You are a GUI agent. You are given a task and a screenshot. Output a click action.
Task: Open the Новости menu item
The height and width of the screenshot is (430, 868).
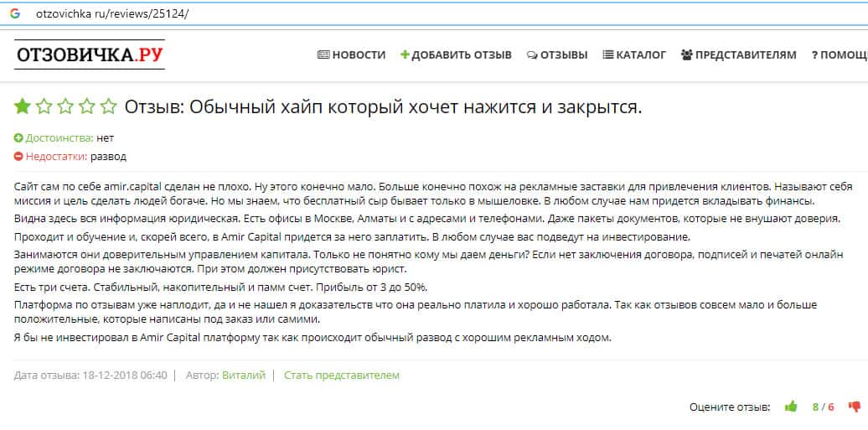352,54
